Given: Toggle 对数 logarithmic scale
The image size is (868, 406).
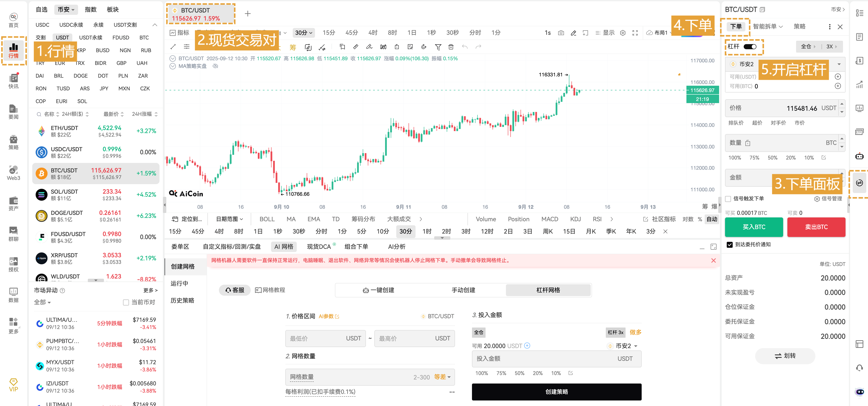Looking at the screenshot, I should 688,219.
